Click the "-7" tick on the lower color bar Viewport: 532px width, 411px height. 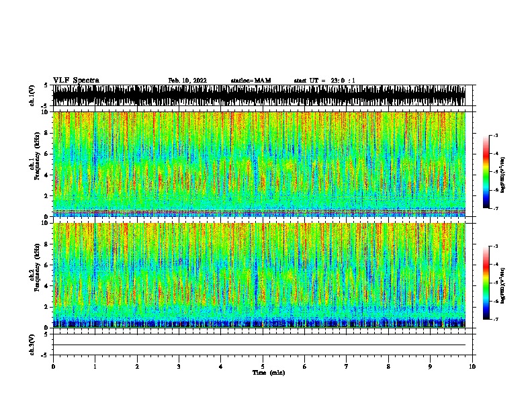tap(495, 319)
